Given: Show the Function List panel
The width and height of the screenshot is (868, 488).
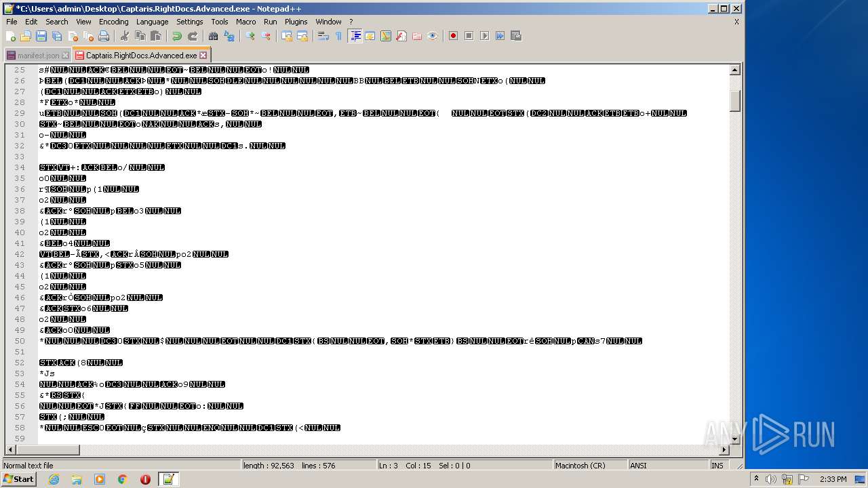Looking at the screenshot, I should tap(401, 36).
